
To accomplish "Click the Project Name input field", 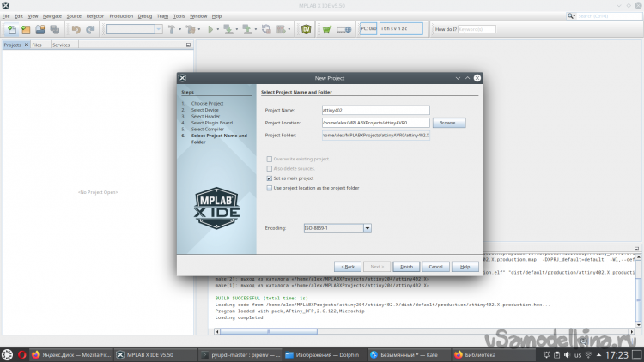I will (374, 111).
